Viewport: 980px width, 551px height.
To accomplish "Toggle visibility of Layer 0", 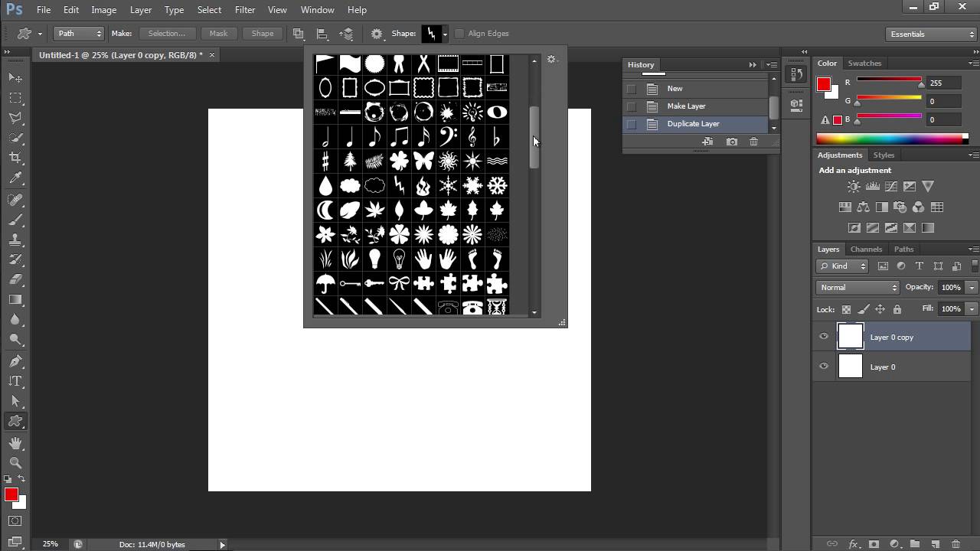I will point(824,367).
